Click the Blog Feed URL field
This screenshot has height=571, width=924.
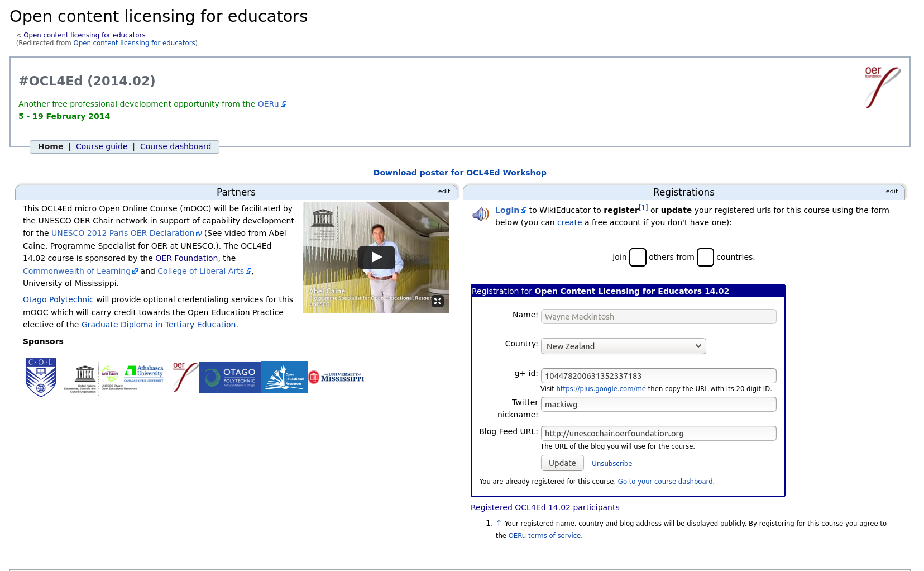click(x=658, y=434)
